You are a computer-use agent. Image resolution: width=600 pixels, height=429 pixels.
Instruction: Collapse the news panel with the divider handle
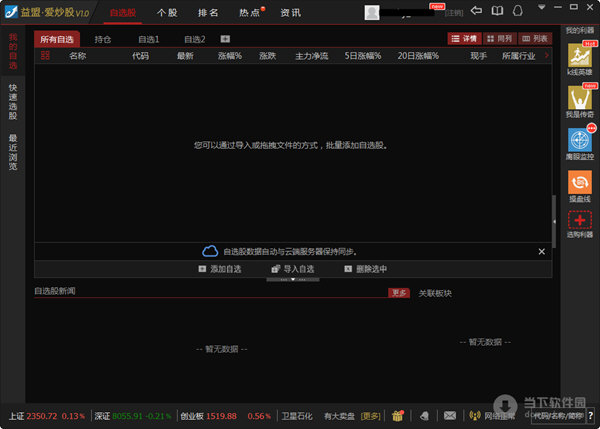293,279
